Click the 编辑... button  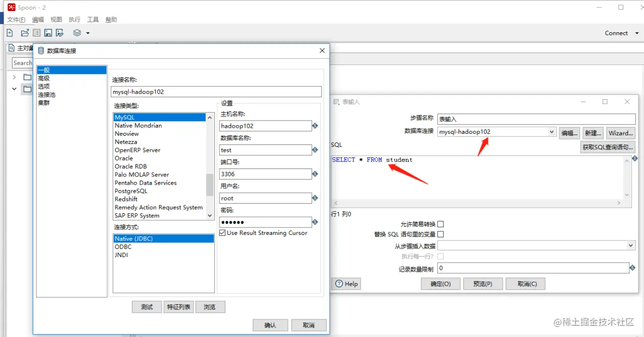tap(570, 133)
